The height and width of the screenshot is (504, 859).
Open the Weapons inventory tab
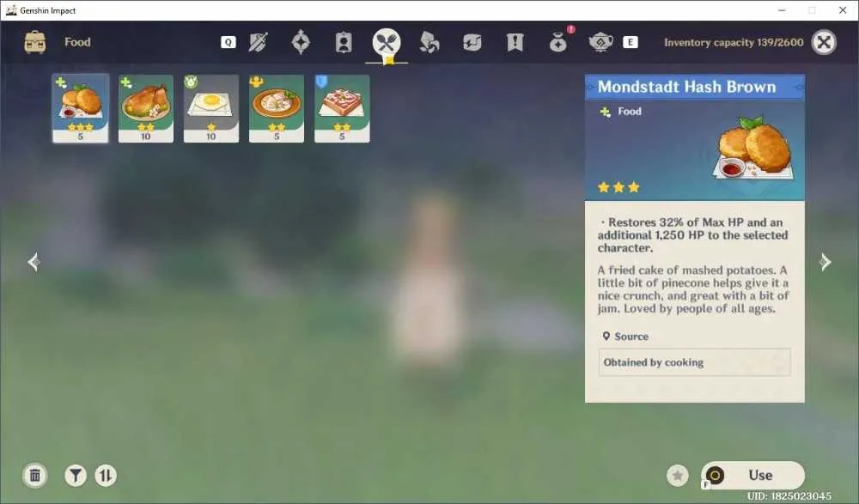click(x=258, y=42)
